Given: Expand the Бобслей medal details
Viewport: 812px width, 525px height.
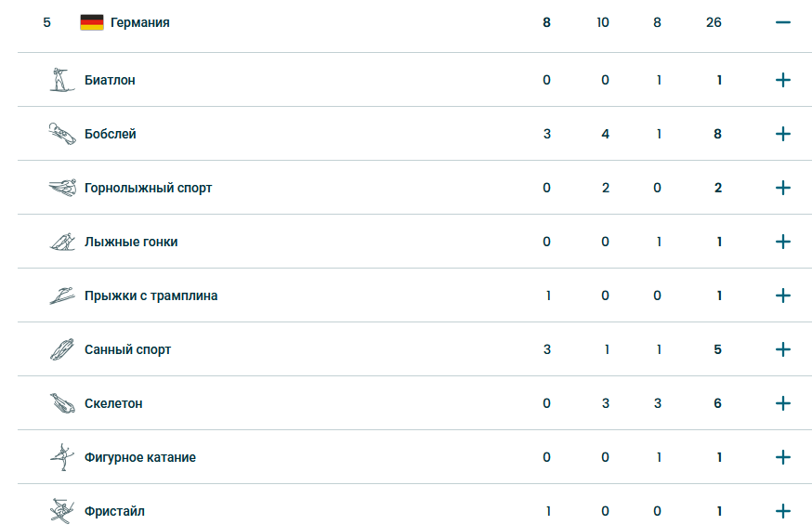Looking at the screenshot, I should 783,134.
